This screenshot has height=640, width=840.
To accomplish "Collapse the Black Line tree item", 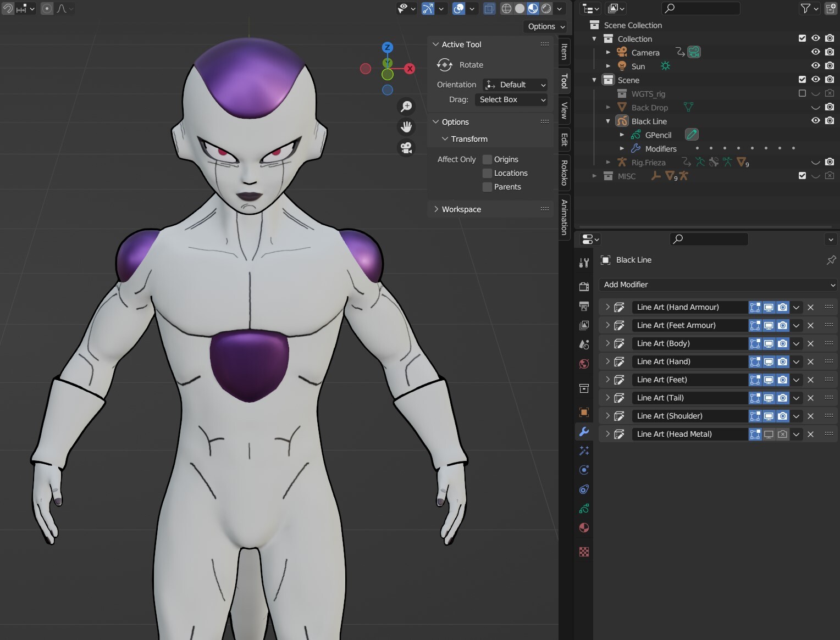I will pos(608,121).
